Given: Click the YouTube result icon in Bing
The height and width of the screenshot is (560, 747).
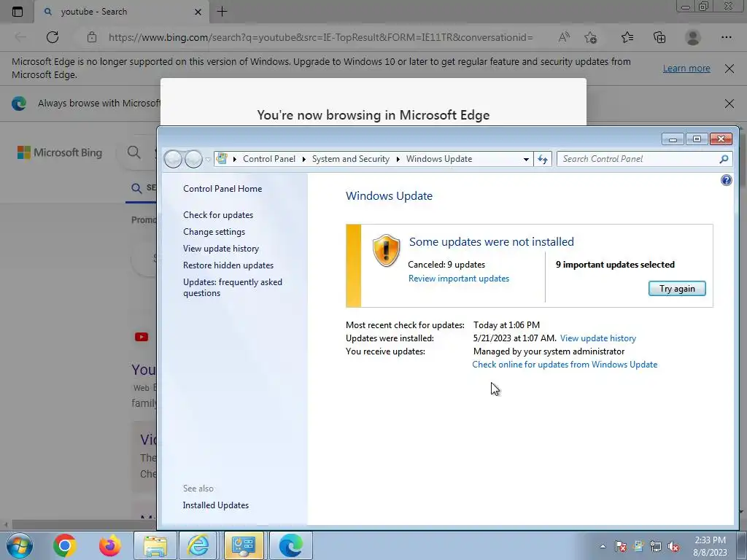Looking at the screenshot, I should [x=142, y=337].
